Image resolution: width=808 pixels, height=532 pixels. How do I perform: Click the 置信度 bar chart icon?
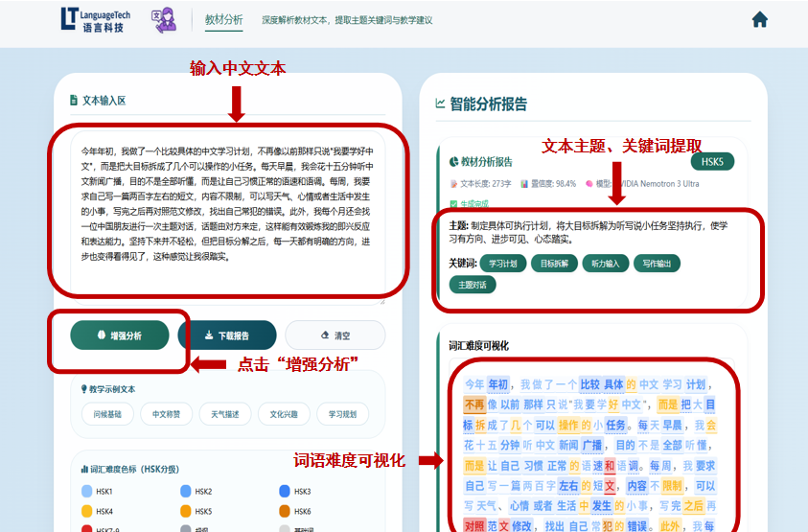point(524,184)
